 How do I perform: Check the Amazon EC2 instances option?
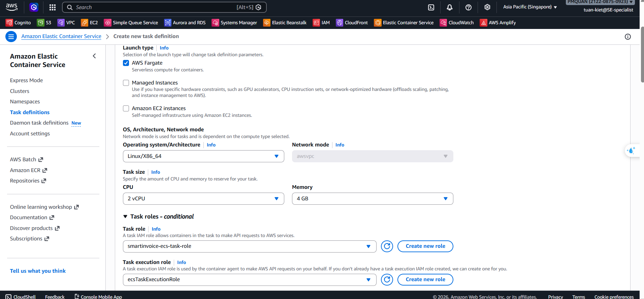126,108
